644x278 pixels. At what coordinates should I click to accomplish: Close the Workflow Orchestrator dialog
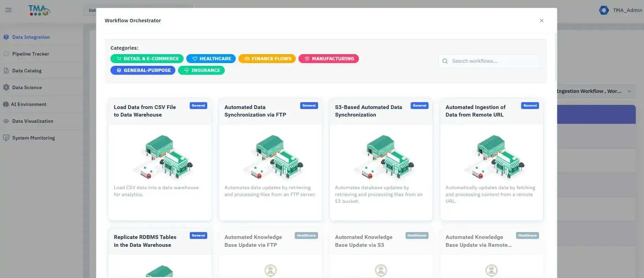[541, 21]
